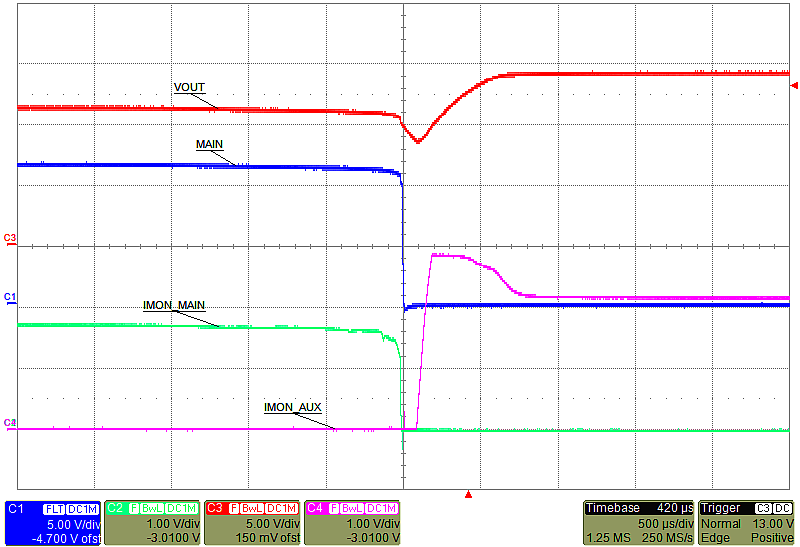This screenshot has height=547, width=800.
Task: Click the BwL badge in C2 box
Action: [x=152, y=509]
